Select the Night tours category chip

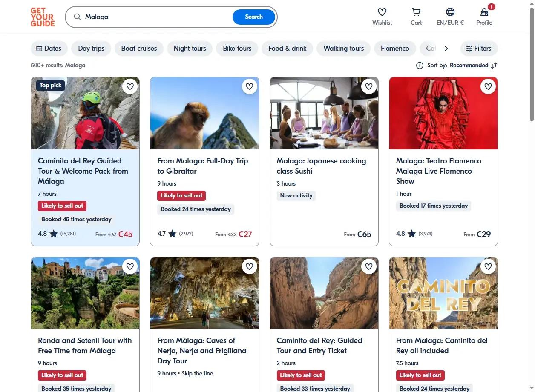190,49
